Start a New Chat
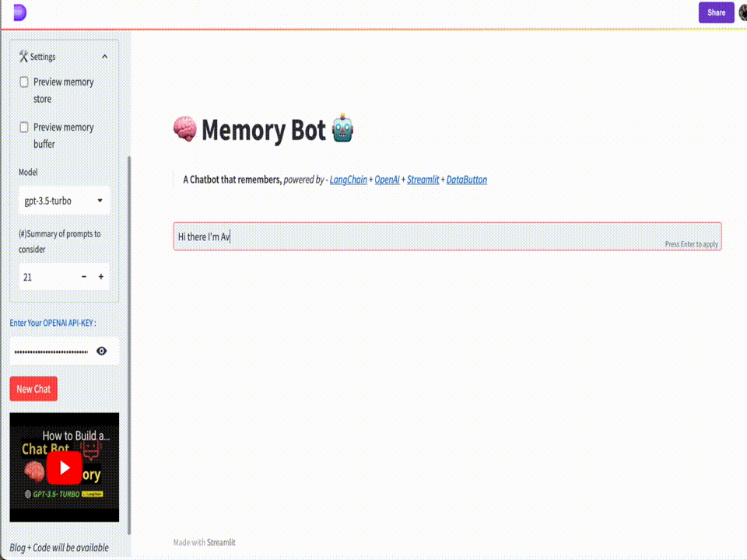Image resolution: width=747 pixels, height=560 pixels. (x=33, y=389)
